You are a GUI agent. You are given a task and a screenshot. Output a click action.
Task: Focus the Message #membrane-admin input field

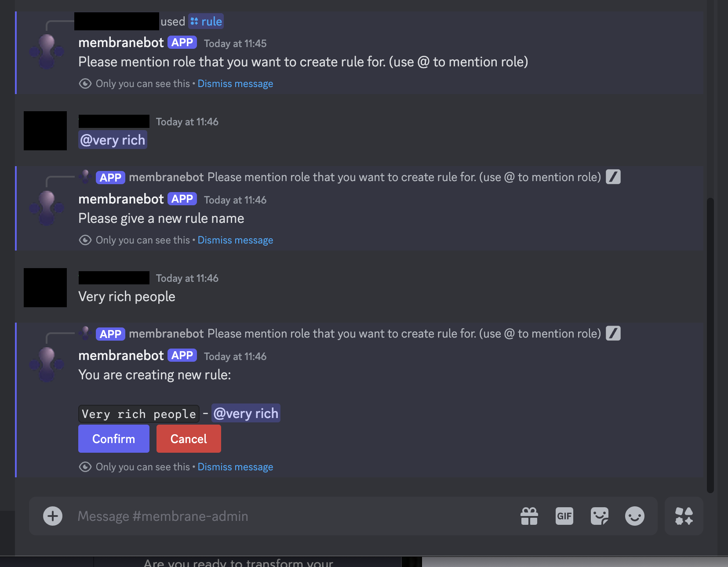[290, 516]
